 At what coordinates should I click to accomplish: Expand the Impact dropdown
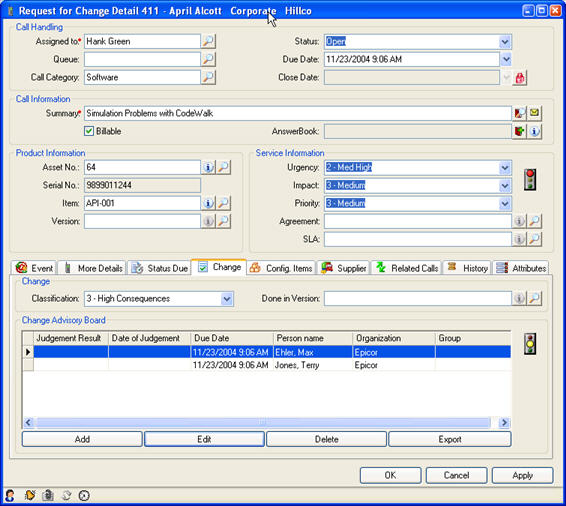click(x=505, y=186)
